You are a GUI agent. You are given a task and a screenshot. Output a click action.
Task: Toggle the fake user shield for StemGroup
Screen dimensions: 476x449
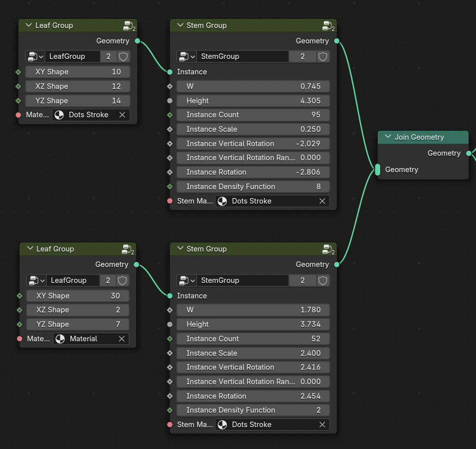tap(322, 56)
